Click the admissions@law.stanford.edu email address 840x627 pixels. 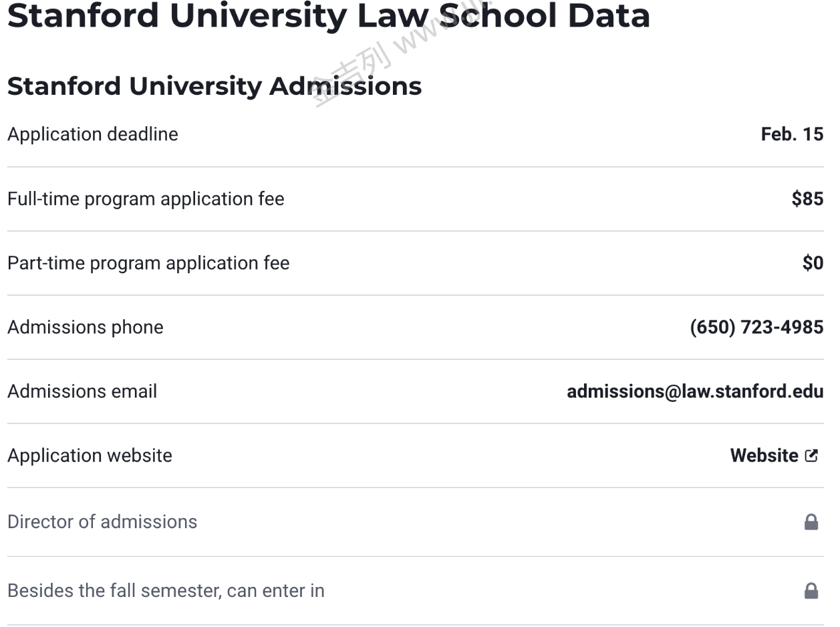point(694,391)
